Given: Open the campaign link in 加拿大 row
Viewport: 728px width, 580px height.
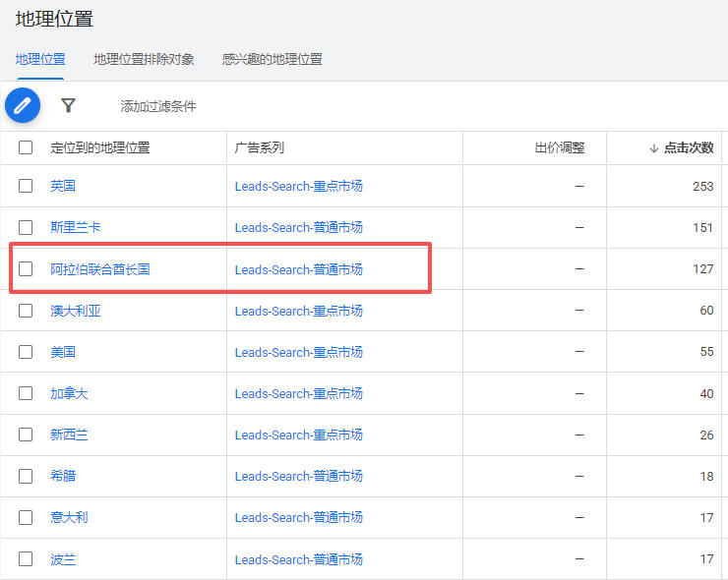Looking at the screenshot, I should tap(298, 393).
